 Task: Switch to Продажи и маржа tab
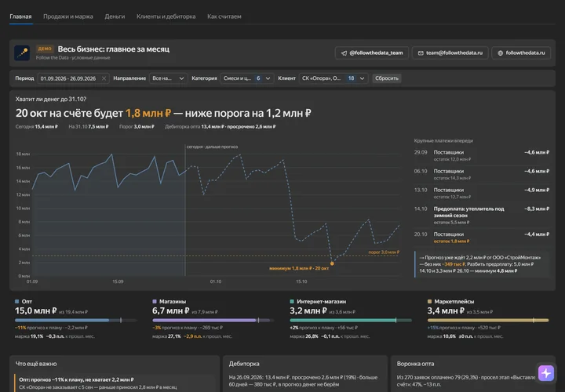(x=68, y=16)
